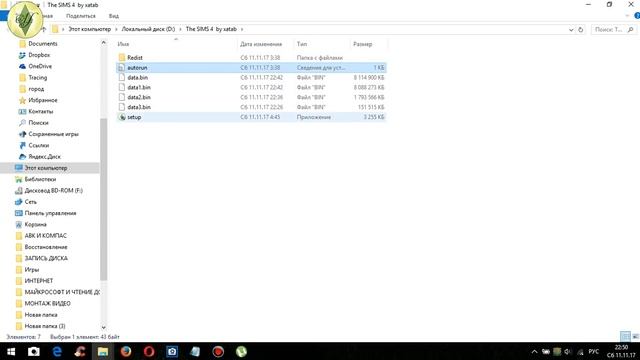
Task: Open the ЗАПИСЬ ДИСКА folder
Action: 46,258
